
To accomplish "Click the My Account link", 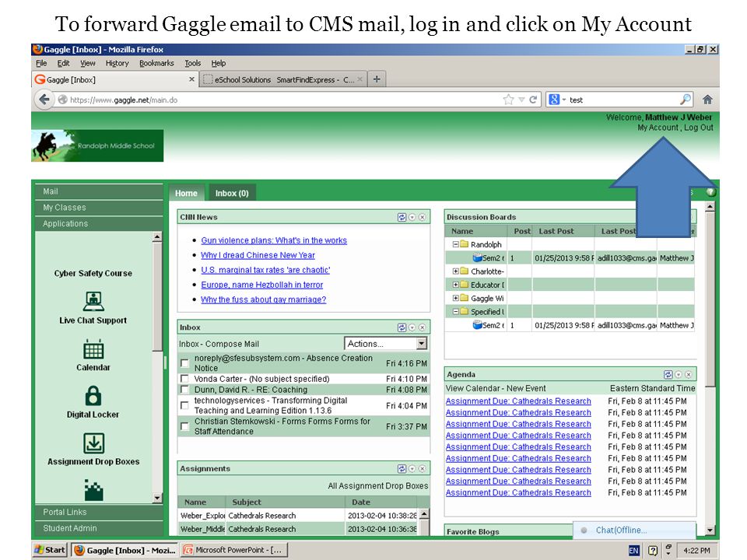I will (x=658, y=128).
